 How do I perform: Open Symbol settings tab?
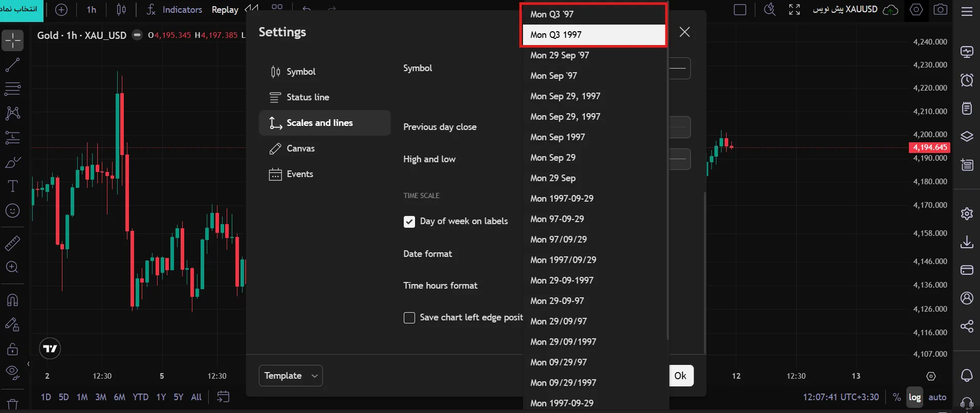324,72
